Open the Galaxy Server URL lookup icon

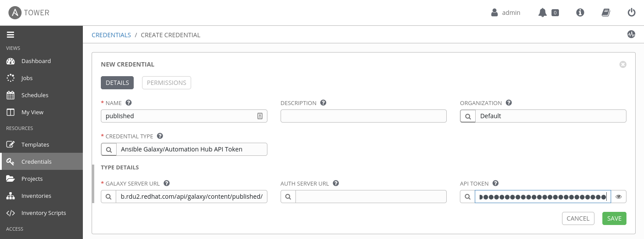[109, 197]
